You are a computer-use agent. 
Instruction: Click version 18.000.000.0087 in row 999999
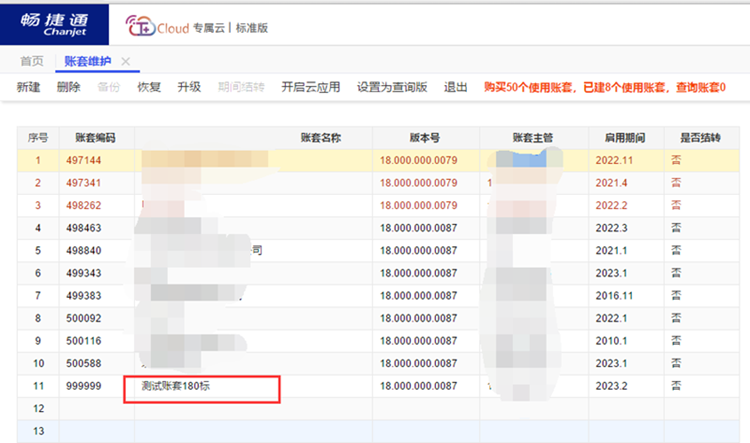(419, 386)
